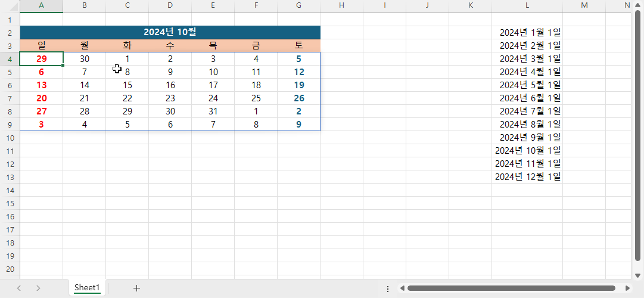
Task: Add a new sheet with plus icon
Action: [x=137, y=288]
